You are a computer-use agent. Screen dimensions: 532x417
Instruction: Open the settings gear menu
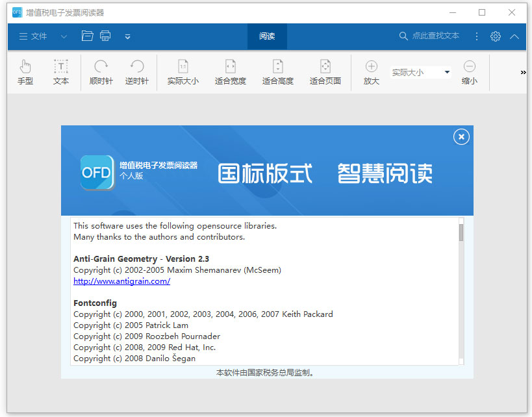click(496, 36)
